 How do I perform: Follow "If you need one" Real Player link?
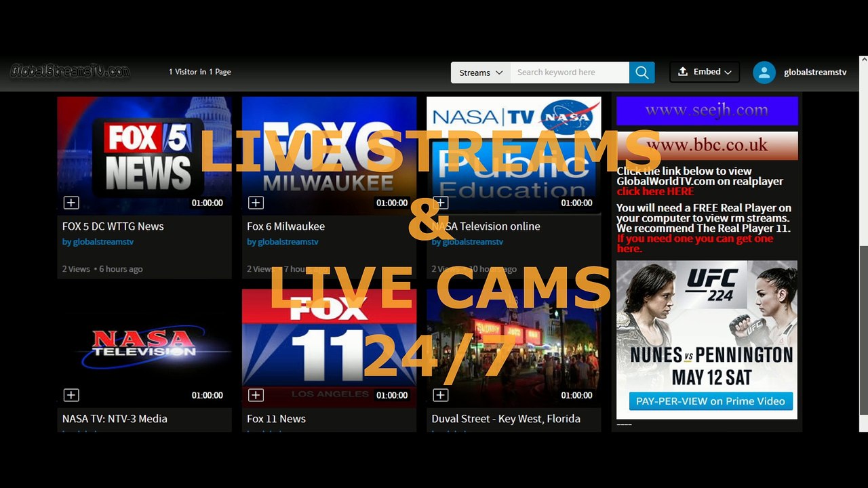(695, 243)
